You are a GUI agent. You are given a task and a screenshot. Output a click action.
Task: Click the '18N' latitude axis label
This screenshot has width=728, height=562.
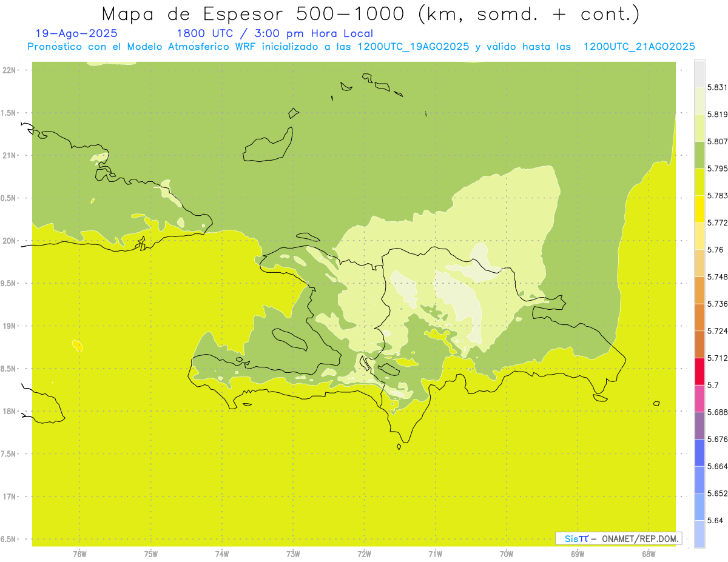[x=9, y=412]
